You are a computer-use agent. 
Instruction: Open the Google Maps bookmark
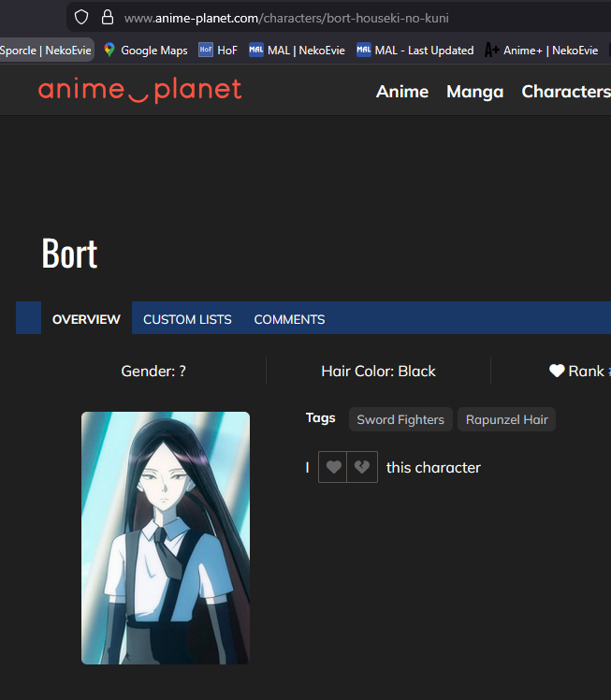(x=145, y=50)
